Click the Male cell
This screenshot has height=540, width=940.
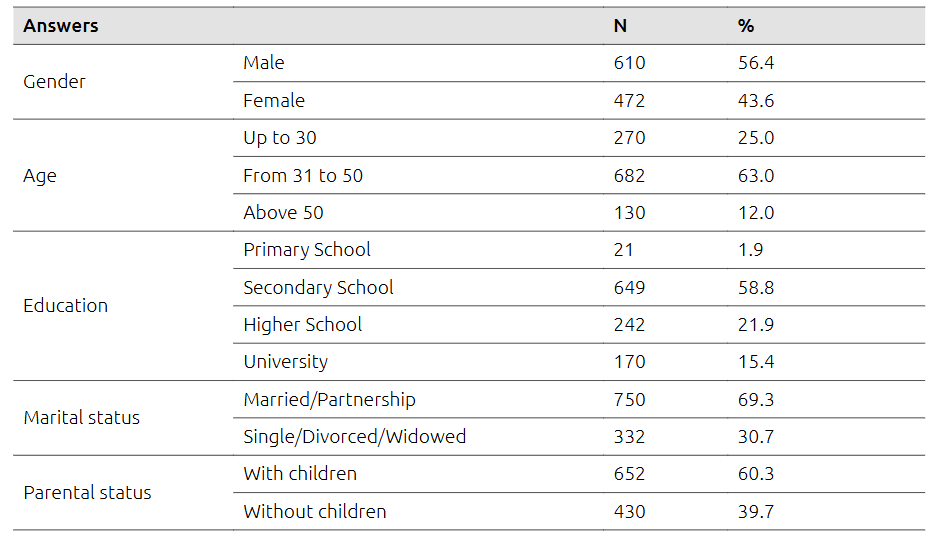point(264,63)
